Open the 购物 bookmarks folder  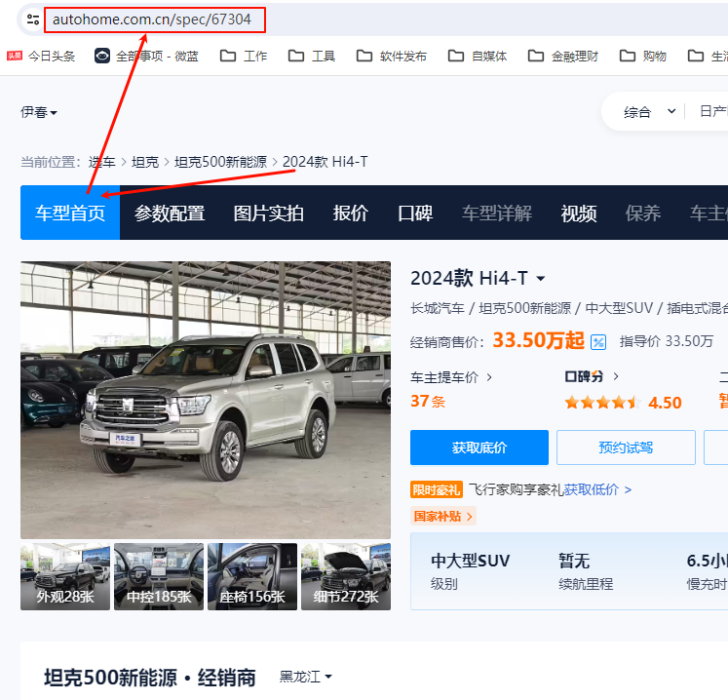643,57
